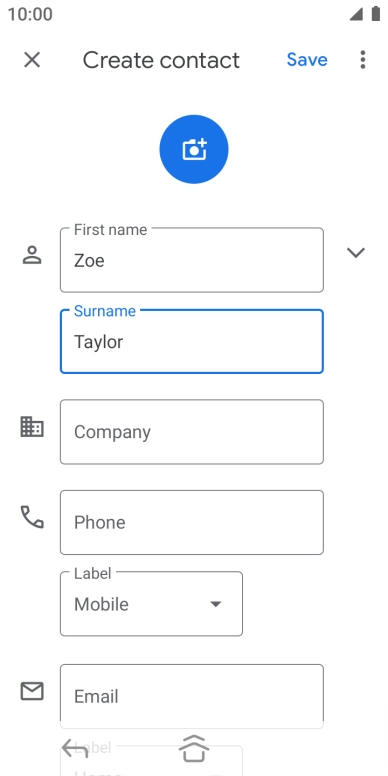Close the Create contact screen
Image resolution: width=388 pixels, height=776 pixels.
pos(32,60)
